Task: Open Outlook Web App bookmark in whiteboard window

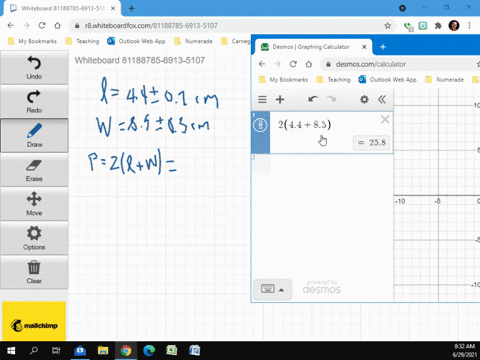Action: (x=136, y=41)
